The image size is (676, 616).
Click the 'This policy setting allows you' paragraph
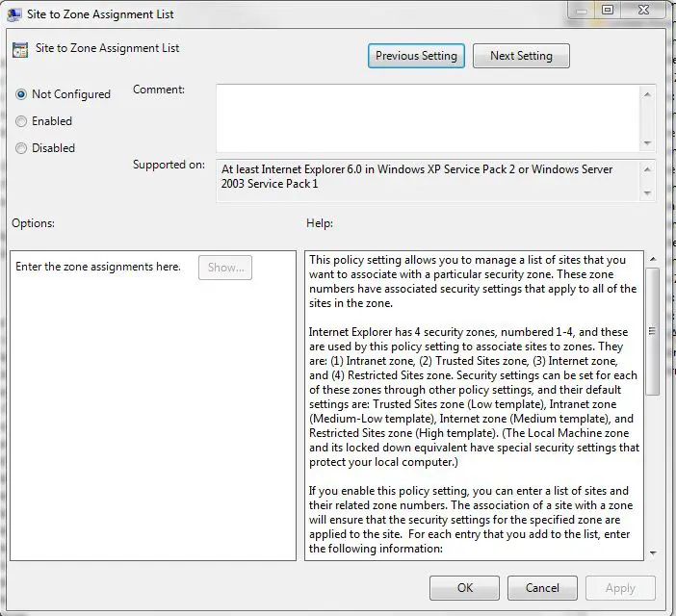[x=473, y=281]
